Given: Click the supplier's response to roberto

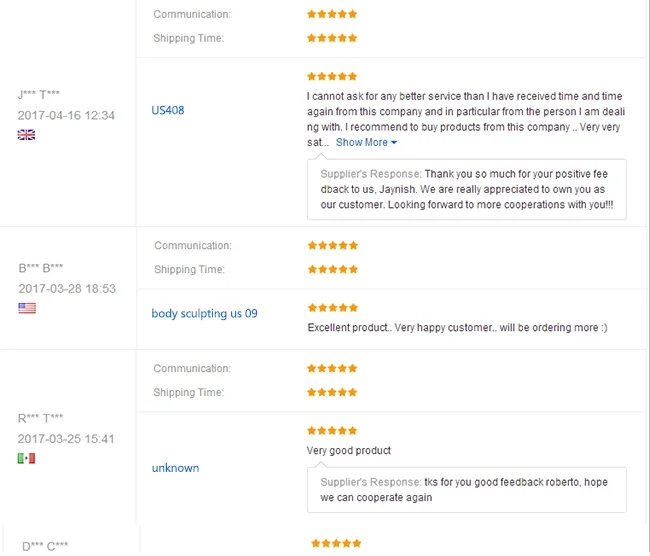Looking at the screenshot, I should tap(467, 489).
